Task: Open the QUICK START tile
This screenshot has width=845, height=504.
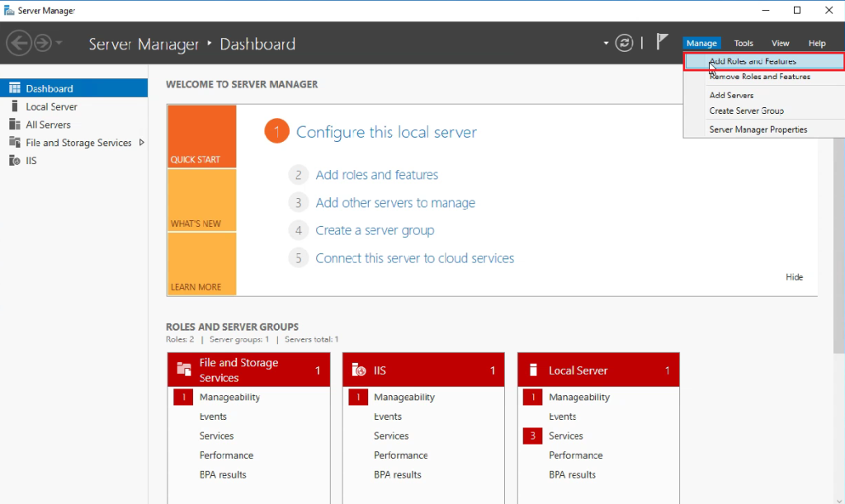Action: click(201, 136)
